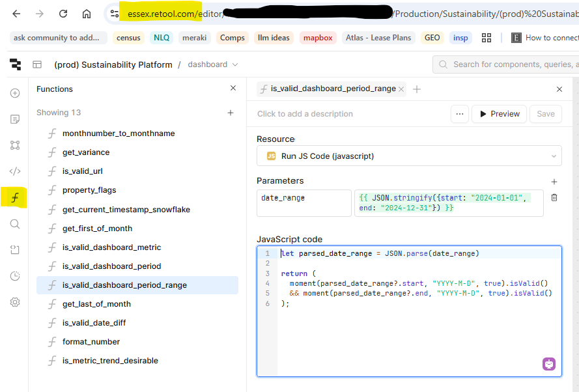
Task: Open the component tree sidebar icon
Action: click(15, 145)
